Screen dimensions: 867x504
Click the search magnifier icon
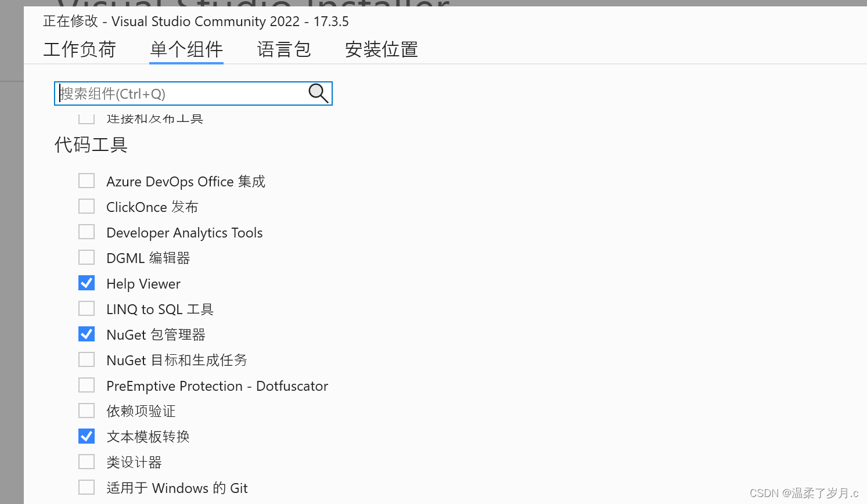tap(318, 93)
